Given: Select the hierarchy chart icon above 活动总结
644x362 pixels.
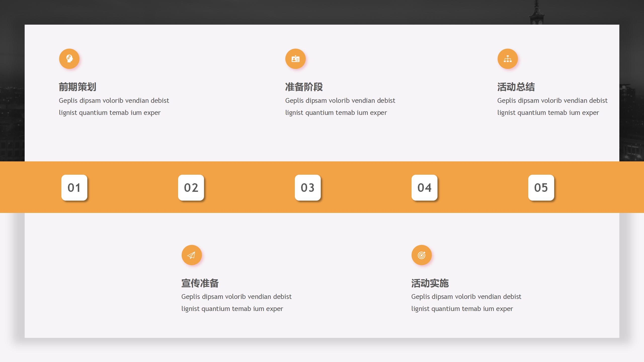Looking at the screenshot, I should click(508, 59).
